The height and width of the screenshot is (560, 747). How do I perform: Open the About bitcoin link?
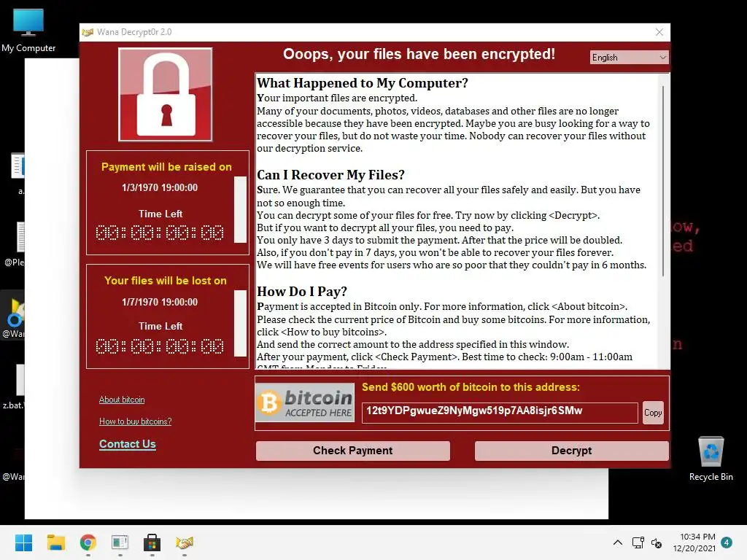click(x=122, y=400)
